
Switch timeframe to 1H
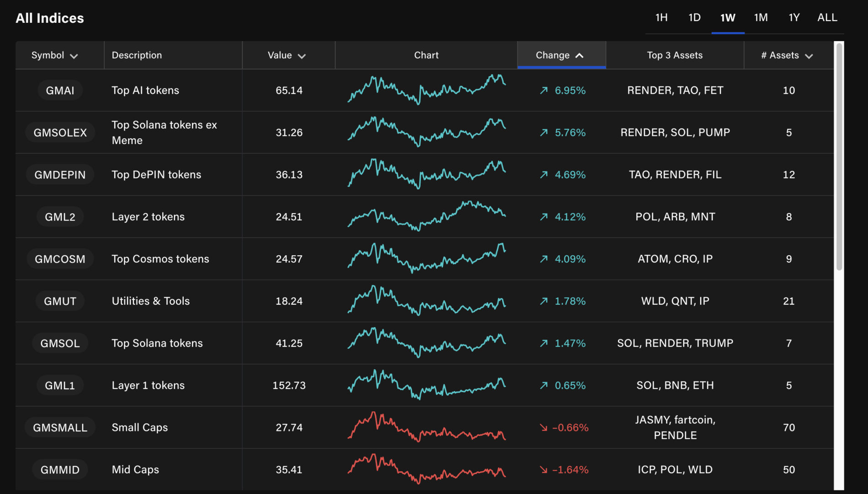click(x=660, y=17)
